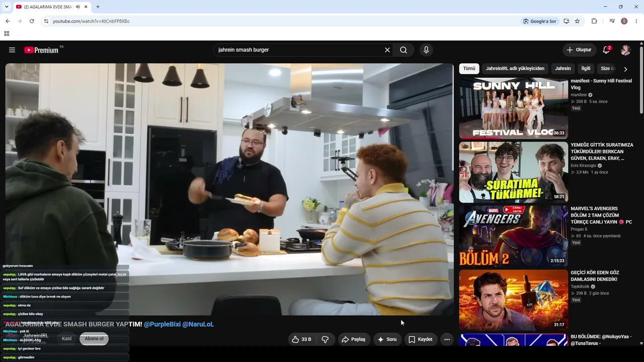Go back in browser history
The width and height of the screenshot is (644, 362).
pyautogui.click(x=8, y=21)
